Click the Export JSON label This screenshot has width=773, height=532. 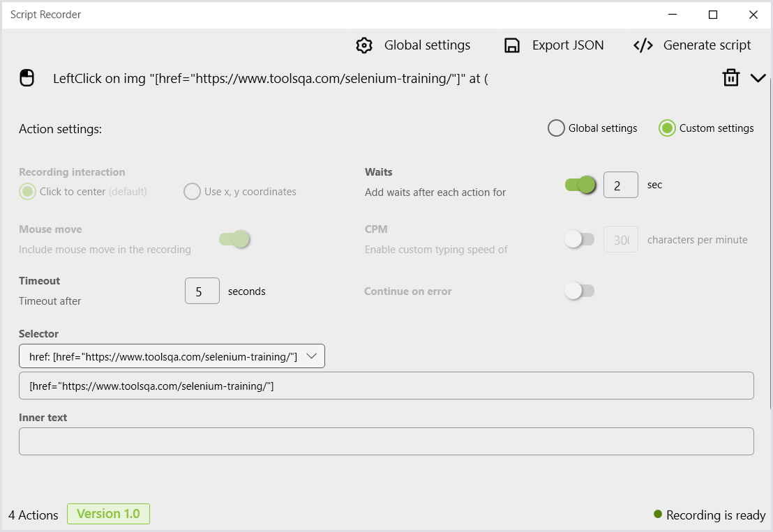tap(568, 45)
